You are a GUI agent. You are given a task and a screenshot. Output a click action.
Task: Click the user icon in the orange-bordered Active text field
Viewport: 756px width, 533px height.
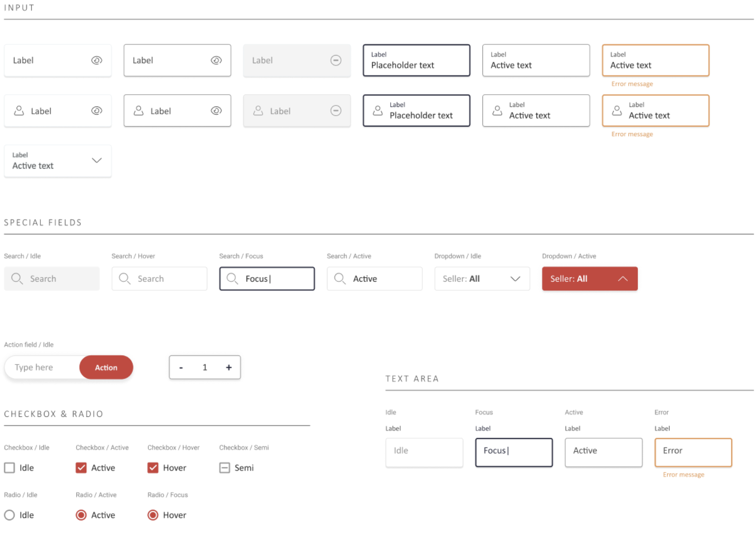click(x=617, y=111)
